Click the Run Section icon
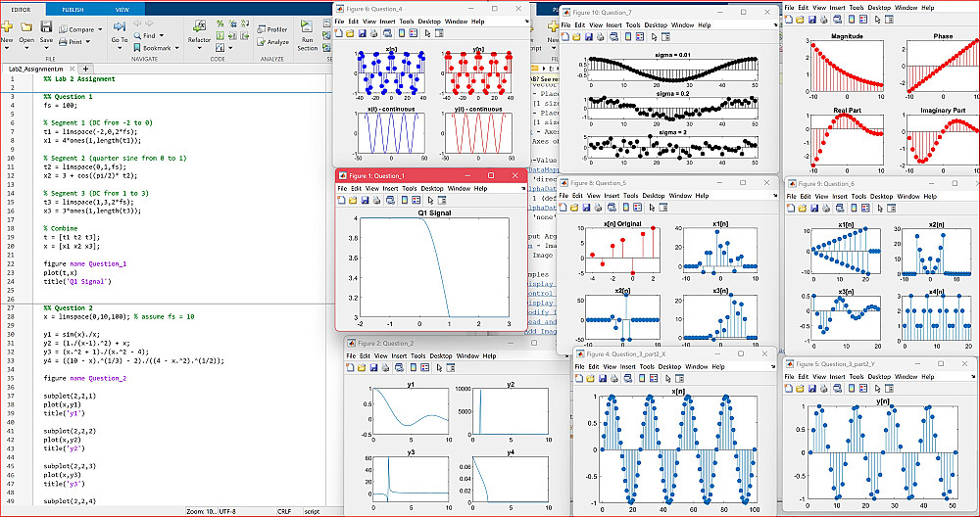The image size is (980, 517). coord(306,26)
